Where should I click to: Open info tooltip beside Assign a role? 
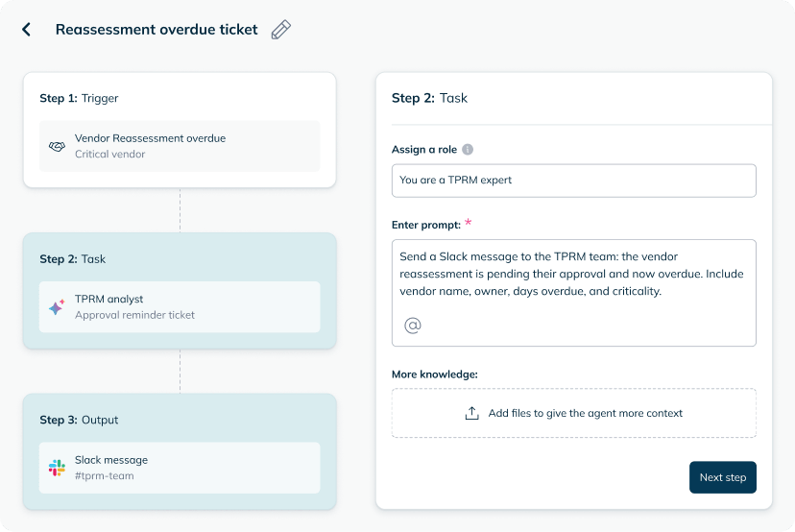tap(468, 150)
